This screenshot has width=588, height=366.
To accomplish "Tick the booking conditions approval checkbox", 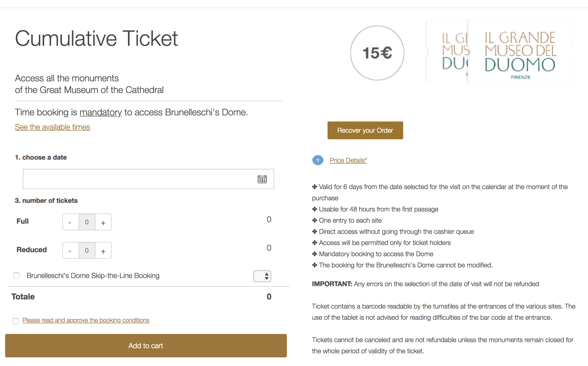I will pyautogui.click(x=16, y=321).
